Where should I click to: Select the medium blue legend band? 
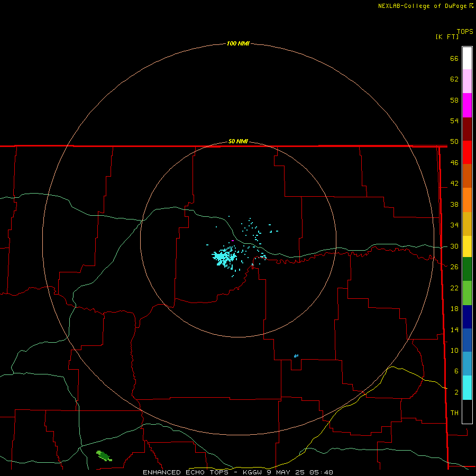pos(467,340)
